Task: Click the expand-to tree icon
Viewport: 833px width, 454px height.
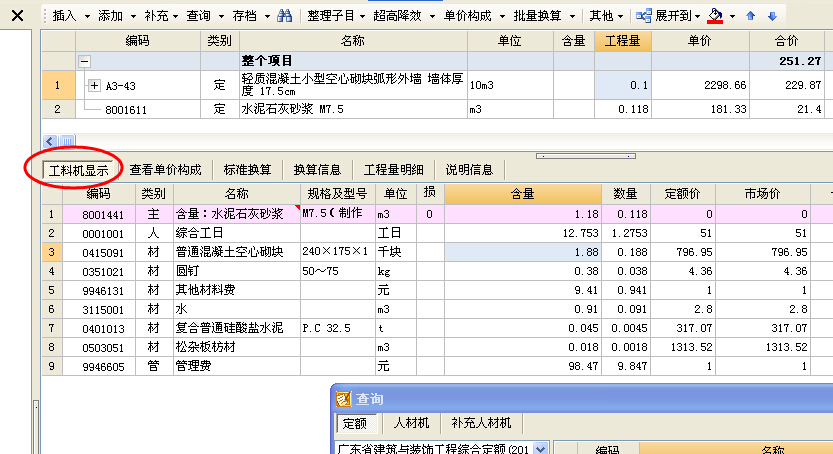Action: (643, 16)
